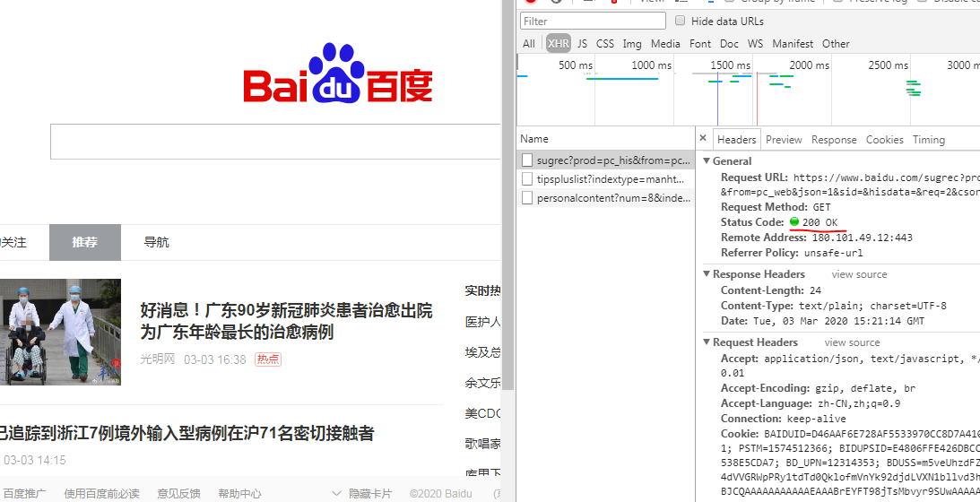This screenshot has height=502, width=980.
Task: Click icon beside personalcontent request entry
Action: tap(528, 198)
